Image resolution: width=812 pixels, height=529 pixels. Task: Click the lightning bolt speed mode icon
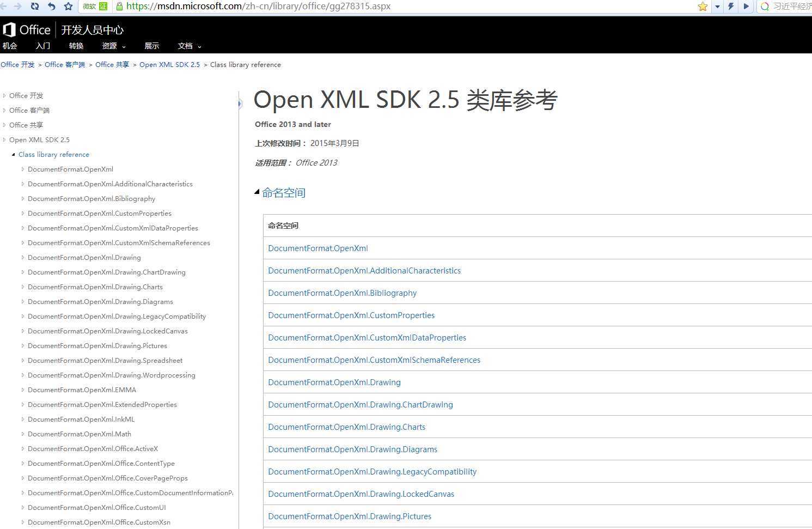click(731, 6)
